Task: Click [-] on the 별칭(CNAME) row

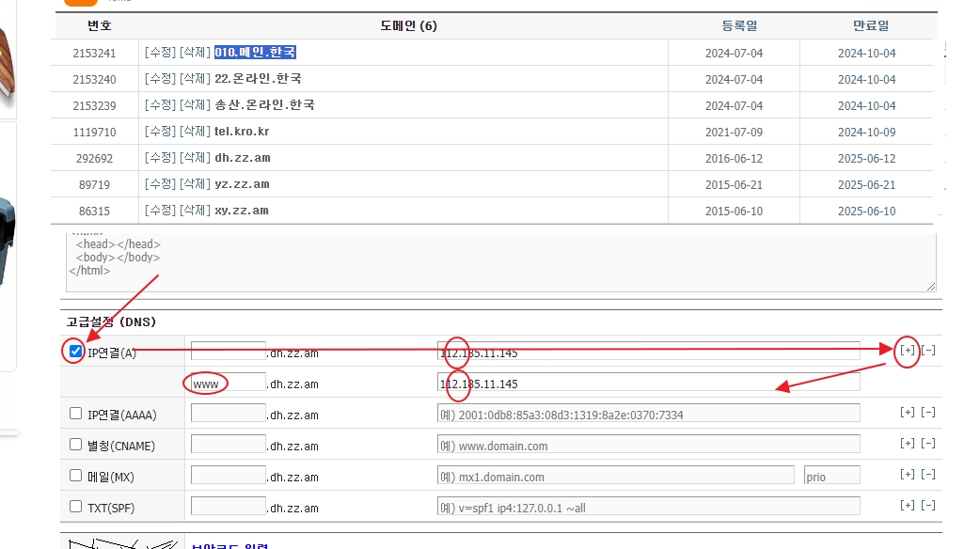Action: click(927, 444)
